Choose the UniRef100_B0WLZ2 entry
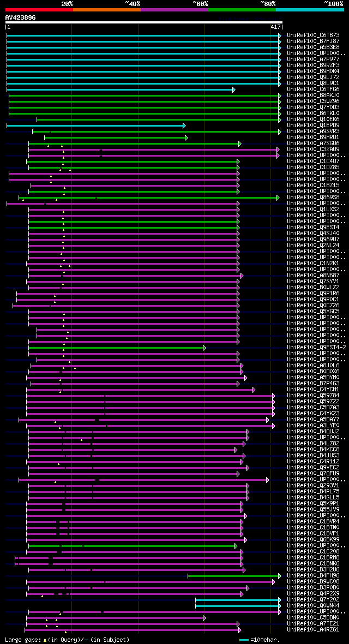The width and height of the screenshot is (349, 644). pyautogui.click(x=313, y=288)
